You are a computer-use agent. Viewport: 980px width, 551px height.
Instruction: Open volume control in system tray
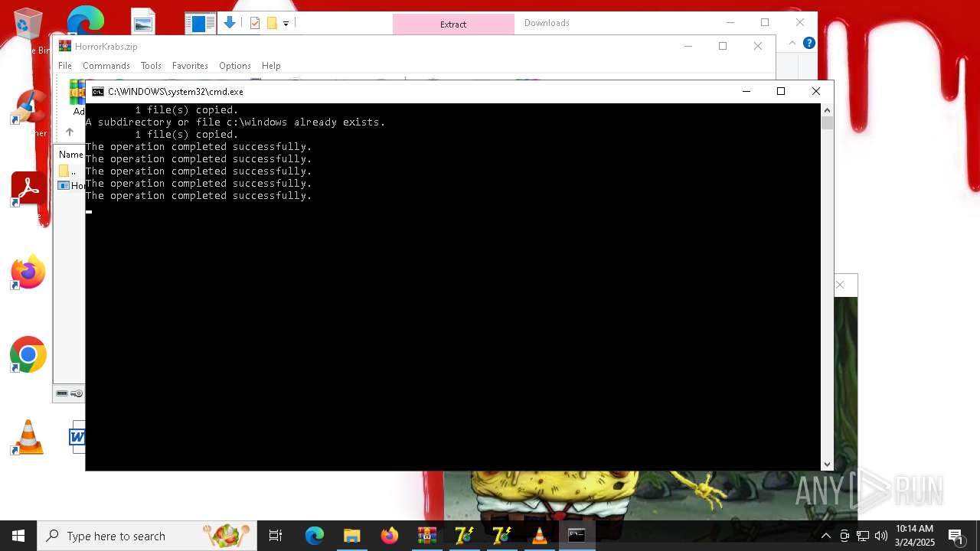point(881,536)
